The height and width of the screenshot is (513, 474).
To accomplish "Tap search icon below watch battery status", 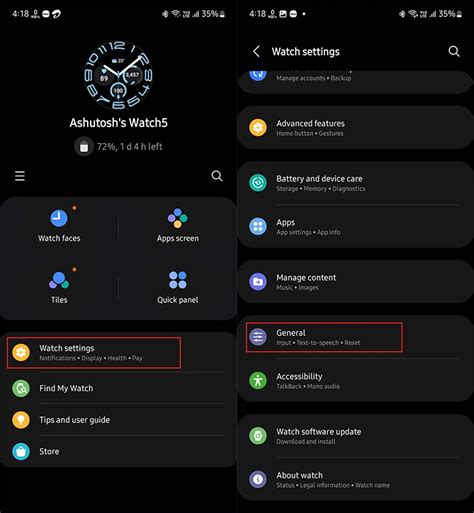I will (217, 176).
